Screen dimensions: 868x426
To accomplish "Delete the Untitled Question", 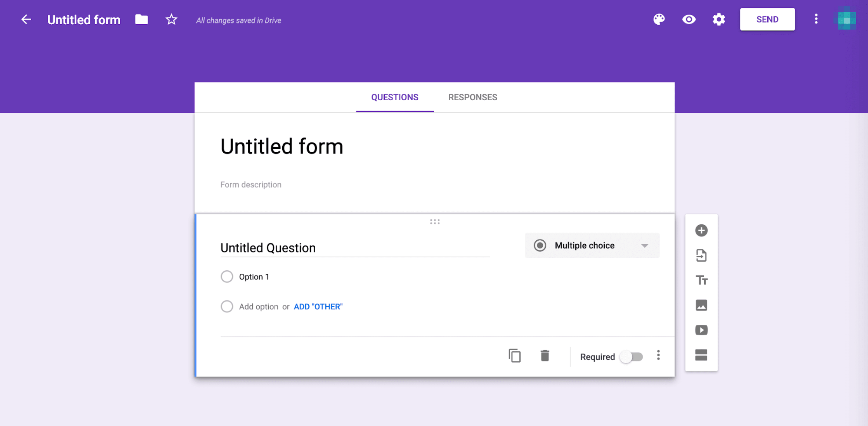I will (545, 356).
